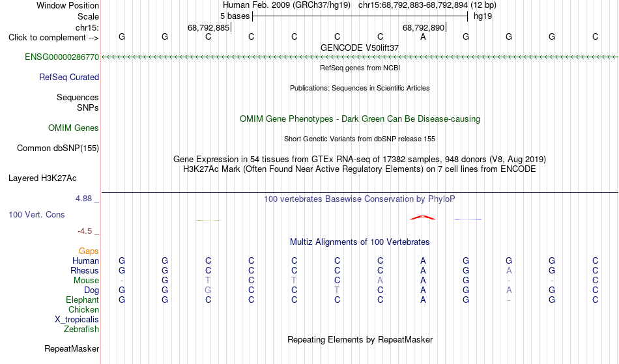This screenshot has width=619, height=364.
Task: Click the Gaps row label
Action: tap(89, 251)
